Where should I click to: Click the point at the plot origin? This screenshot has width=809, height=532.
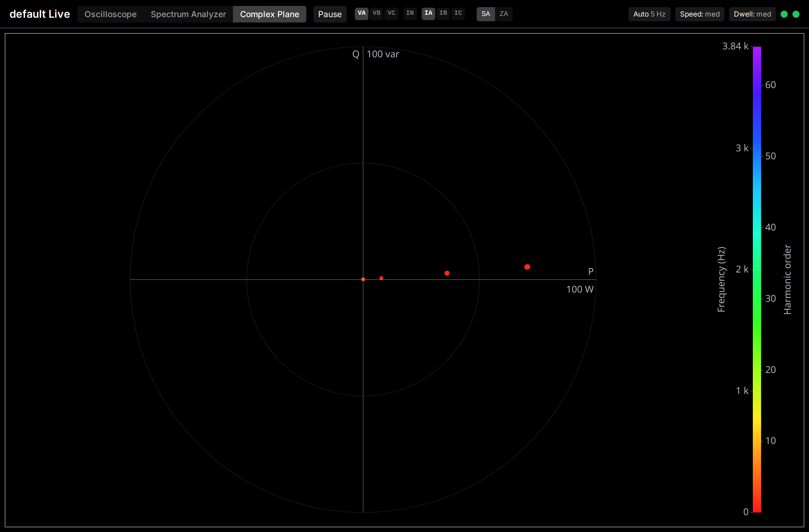tap(363, 279)
